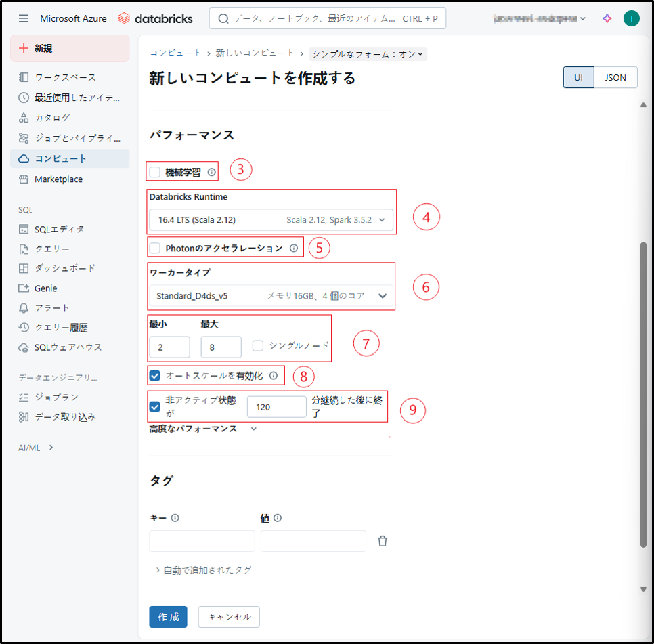This screenshot has width=654, height=644.
Task: Click the 最大 workers input field
Action: click(221, 347)
